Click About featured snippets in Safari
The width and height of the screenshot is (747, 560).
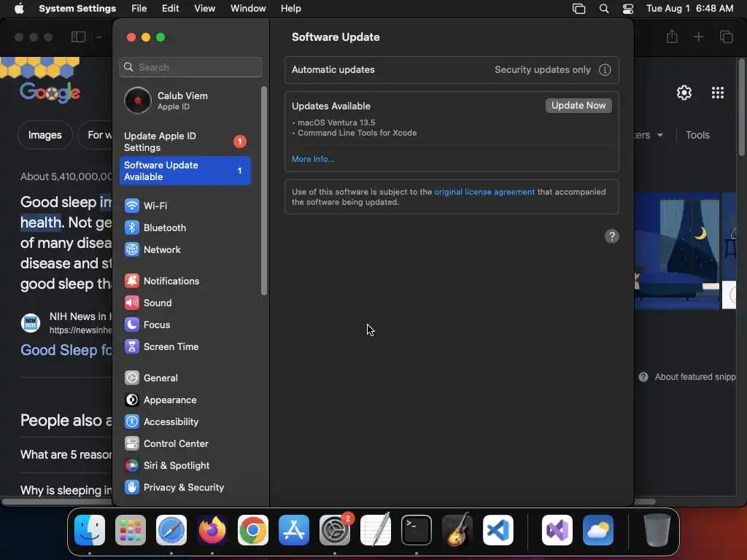(688, 377)
